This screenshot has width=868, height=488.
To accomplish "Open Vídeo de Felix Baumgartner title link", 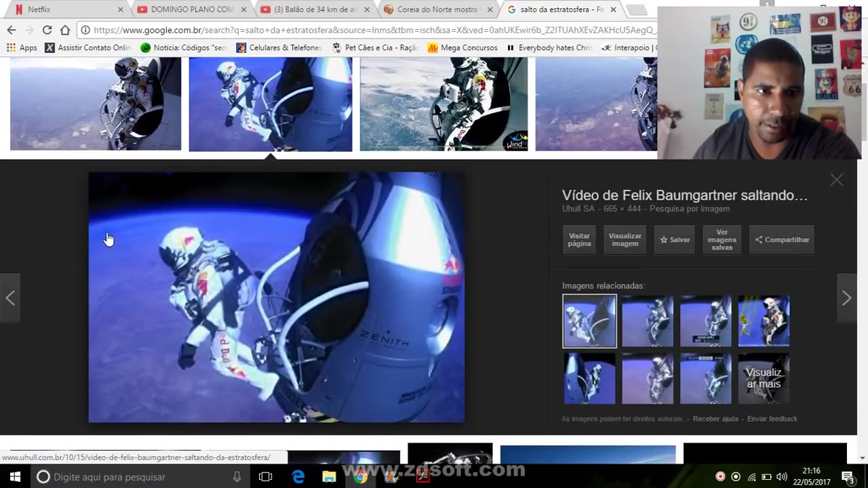I will 685,195.
